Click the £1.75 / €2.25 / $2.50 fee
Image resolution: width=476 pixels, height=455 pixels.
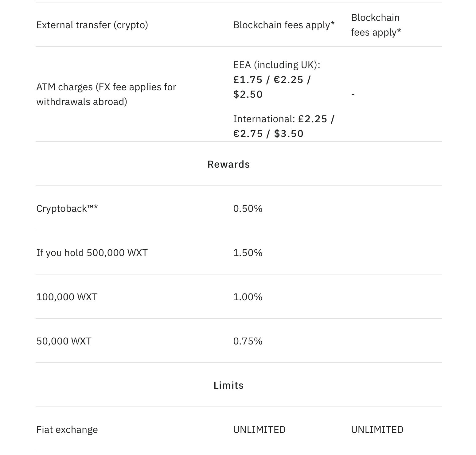[272, 87]
